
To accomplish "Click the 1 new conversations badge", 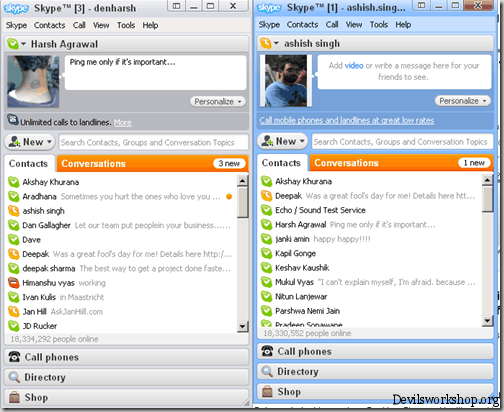I will pyautogui.click(x=474, y=163).
